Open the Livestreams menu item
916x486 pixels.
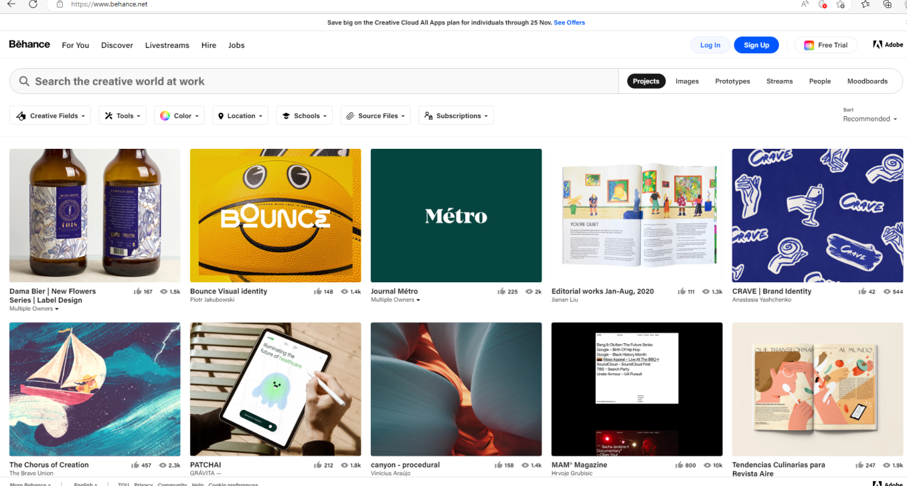click(x=167, y=45)
